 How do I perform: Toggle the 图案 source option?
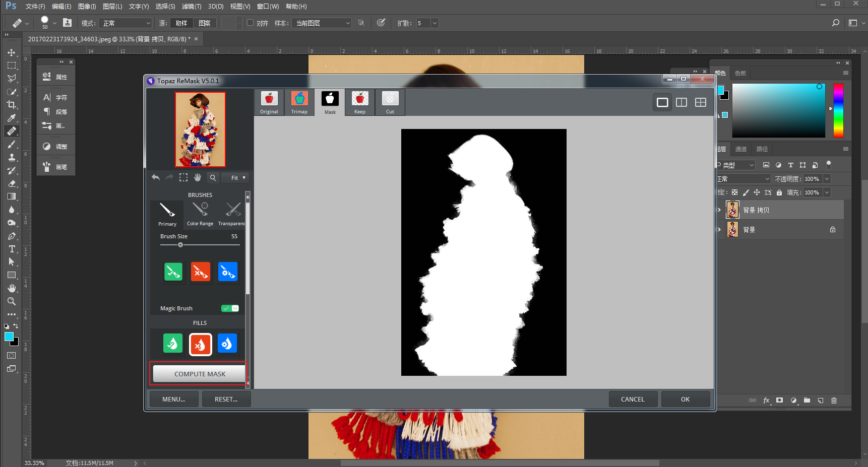point(205,23)
